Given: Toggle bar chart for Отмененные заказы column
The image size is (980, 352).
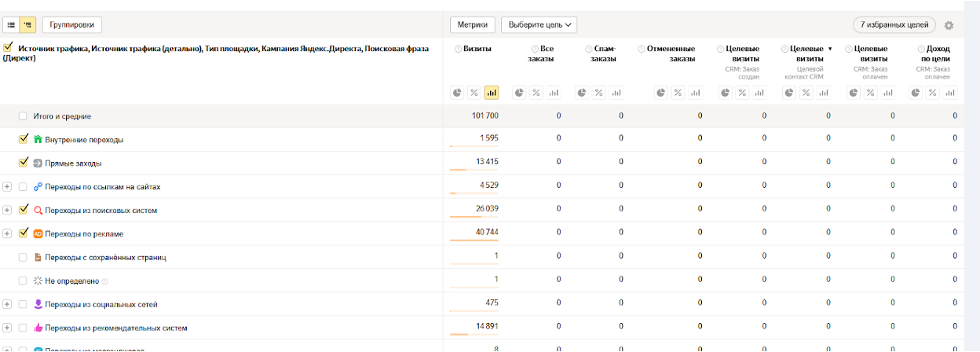Looking at the screenshot, I should (x=696, y=93).
